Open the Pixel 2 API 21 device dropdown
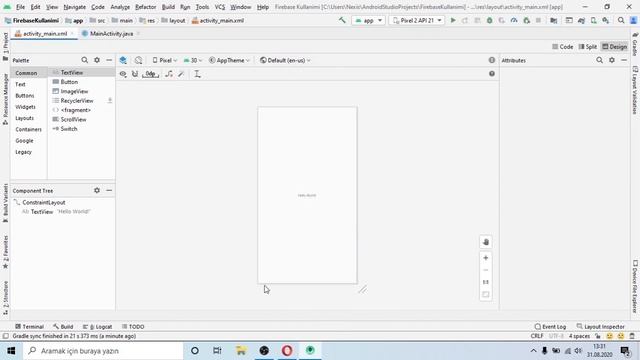This screenshot has width=640, height=360. pos(417,20)
